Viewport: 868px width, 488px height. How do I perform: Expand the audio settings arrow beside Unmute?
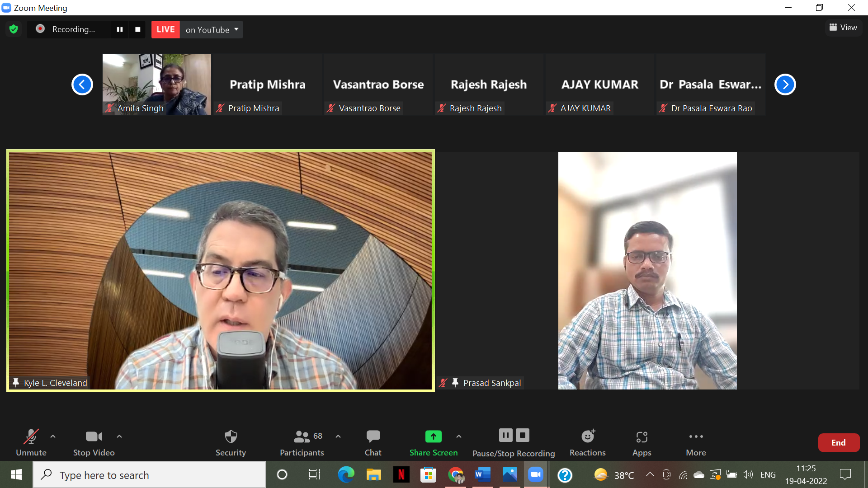53,436
